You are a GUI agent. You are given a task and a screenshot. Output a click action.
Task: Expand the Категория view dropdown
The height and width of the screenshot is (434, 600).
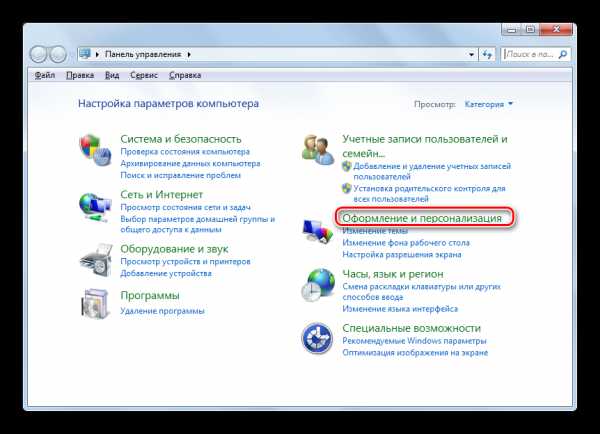click(488, 104)
